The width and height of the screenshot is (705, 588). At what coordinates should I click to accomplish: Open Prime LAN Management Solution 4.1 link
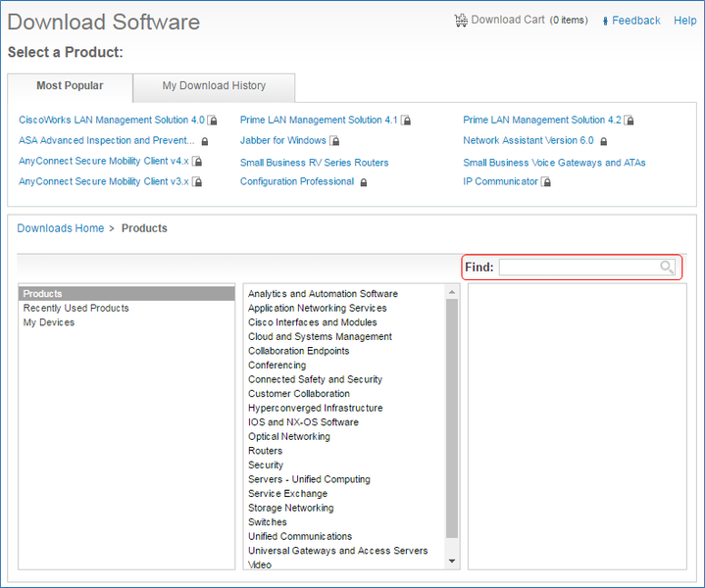pyautogui.click(x=319, y=120)
